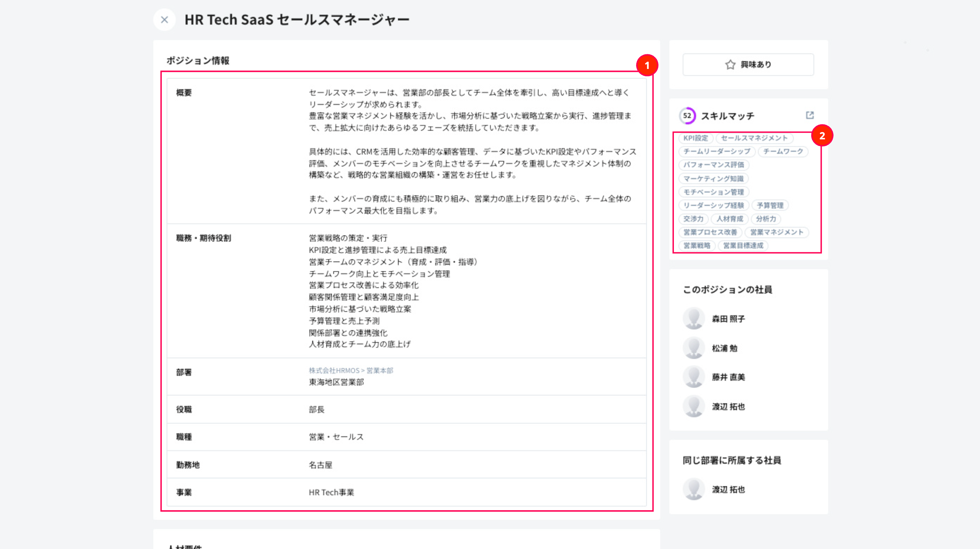
Task: Click the チームリーダーシップ skill tag
Action: (717, 151)
